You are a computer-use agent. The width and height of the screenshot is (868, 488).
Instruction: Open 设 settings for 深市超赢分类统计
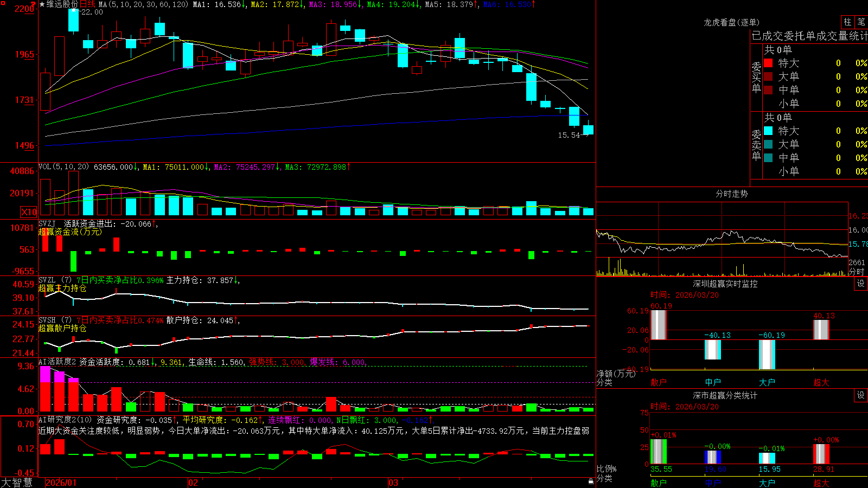[x=861, y=395]
